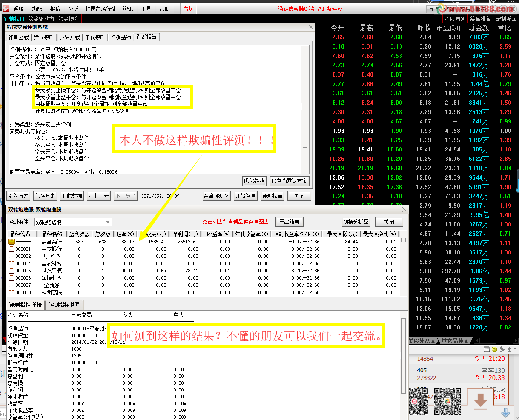Switch to the 评测公式 tab
The image size is (519, 420).
coord(19,37)
